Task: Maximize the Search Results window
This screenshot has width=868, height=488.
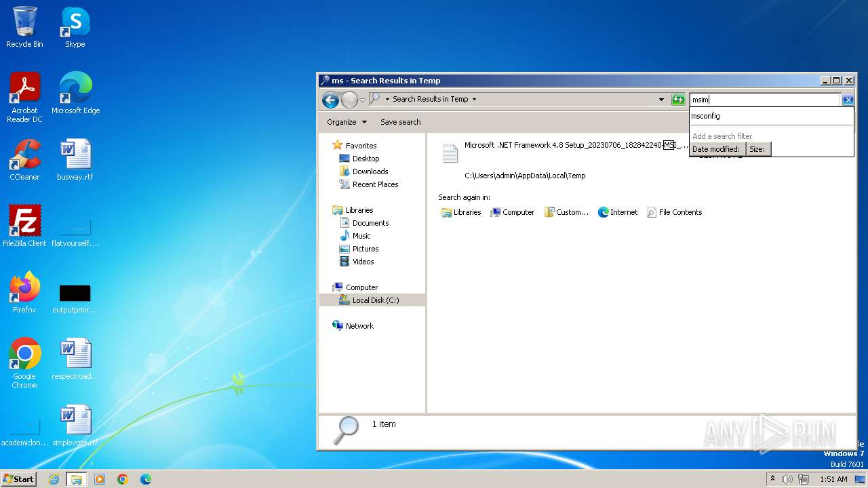Action: (836, 81)
